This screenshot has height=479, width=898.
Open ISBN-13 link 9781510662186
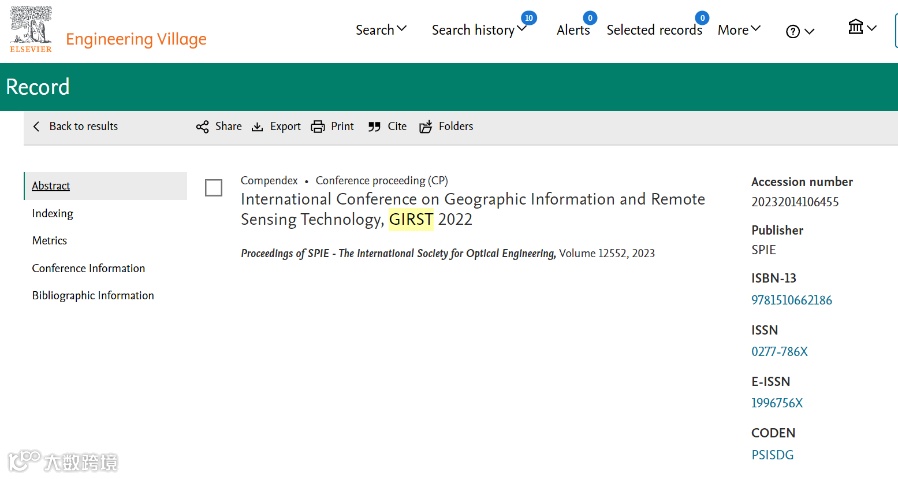point(791,300)
